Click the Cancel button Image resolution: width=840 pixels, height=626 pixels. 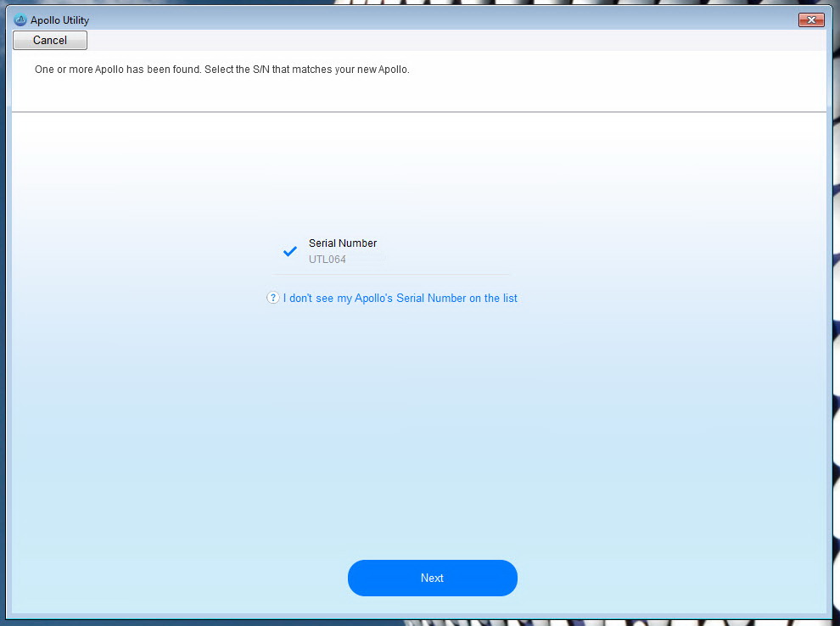(50, 40)
